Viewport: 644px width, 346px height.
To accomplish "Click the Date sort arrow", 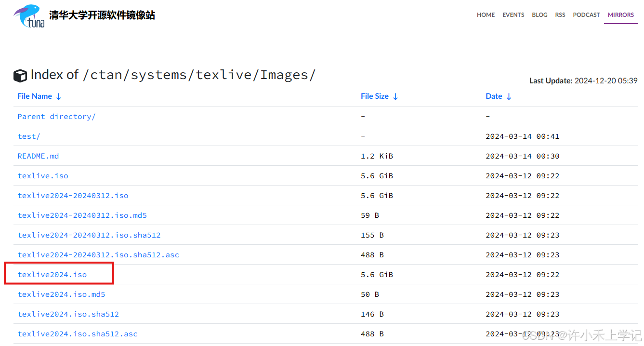I will (509, 96).
